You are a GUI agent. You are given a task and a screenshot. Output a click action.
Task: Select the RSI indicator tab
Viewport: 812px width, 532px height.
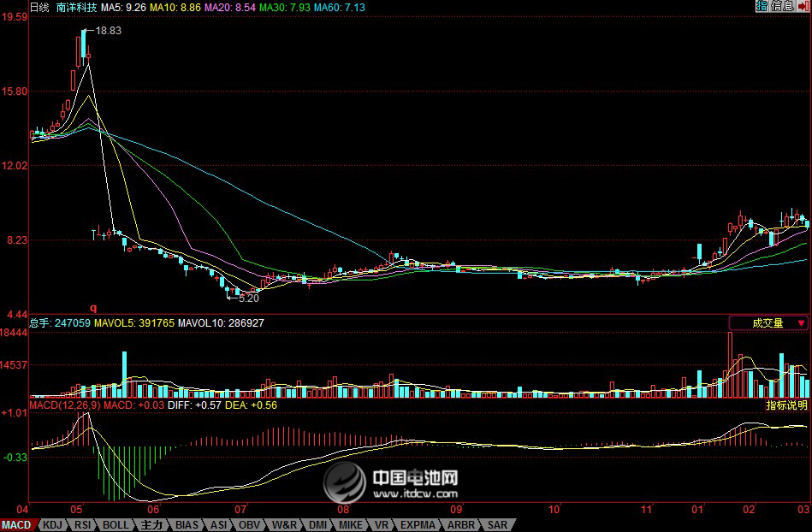tap(83, 524)
